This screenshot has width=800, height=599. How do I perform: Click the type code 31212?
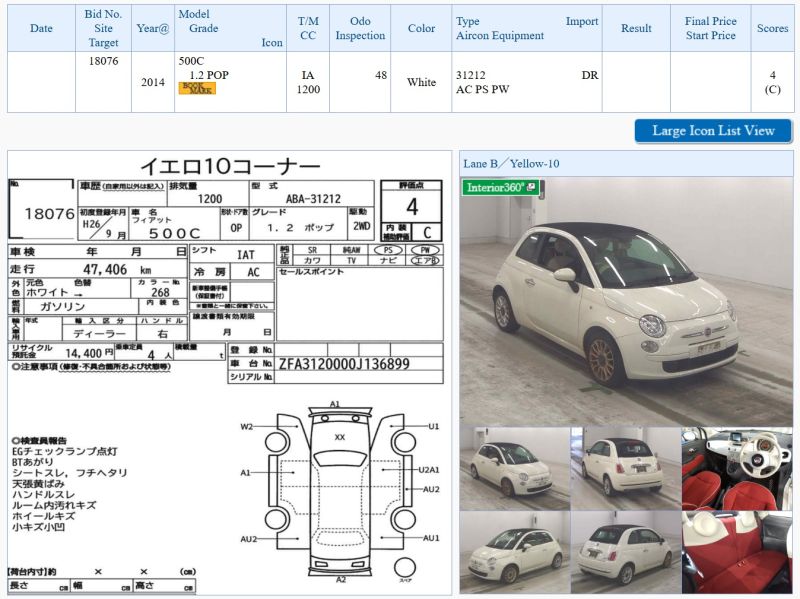470,75
